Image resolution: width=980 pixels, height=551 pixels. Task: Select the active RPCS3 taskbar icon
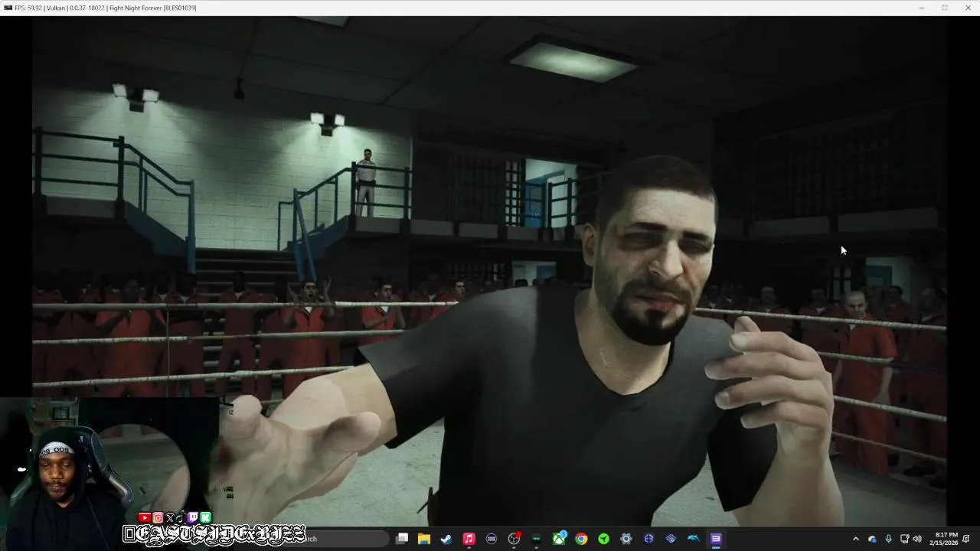[716, 539]
